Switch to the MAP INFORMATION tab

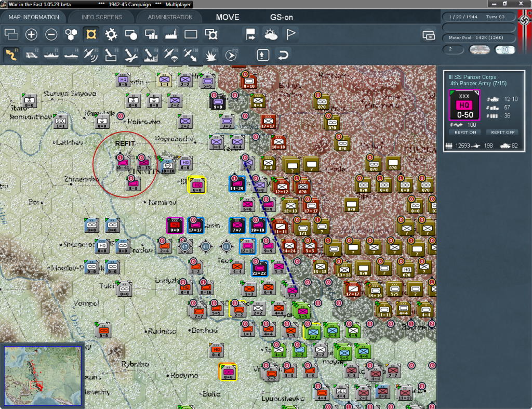(34, 17)
